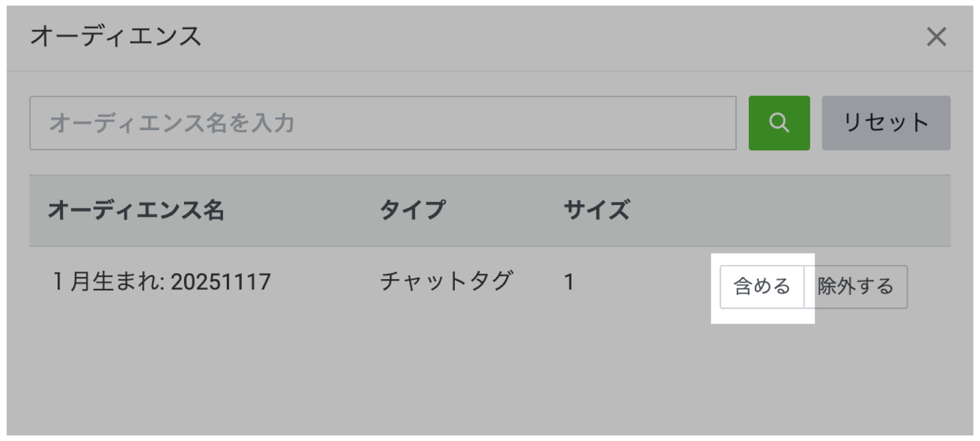Switch the audience to 除外する
The width and height of the screenshot is (980, 441).
pos(856,287)
